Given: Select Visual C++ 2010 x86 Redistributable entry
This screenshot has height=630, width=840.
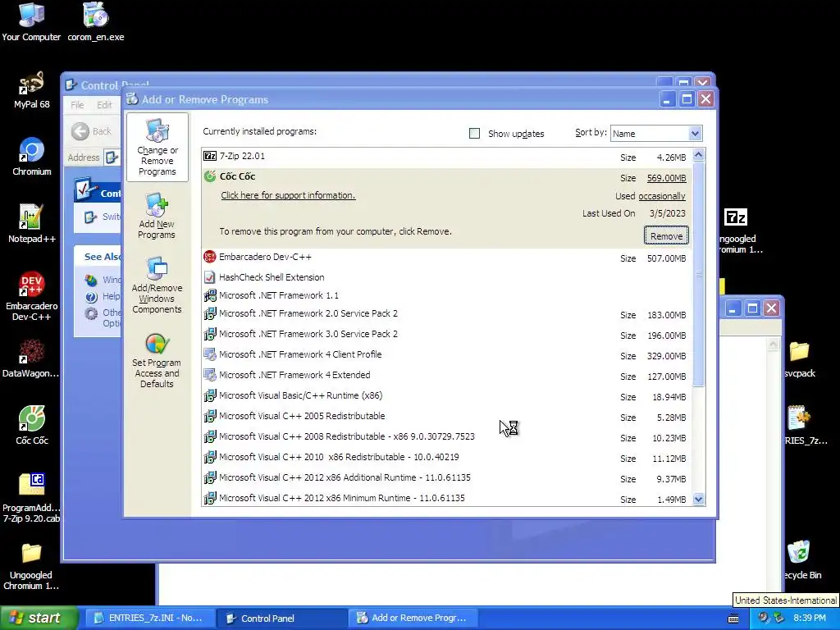Looking at the screenshot, I should pos(447,458).
